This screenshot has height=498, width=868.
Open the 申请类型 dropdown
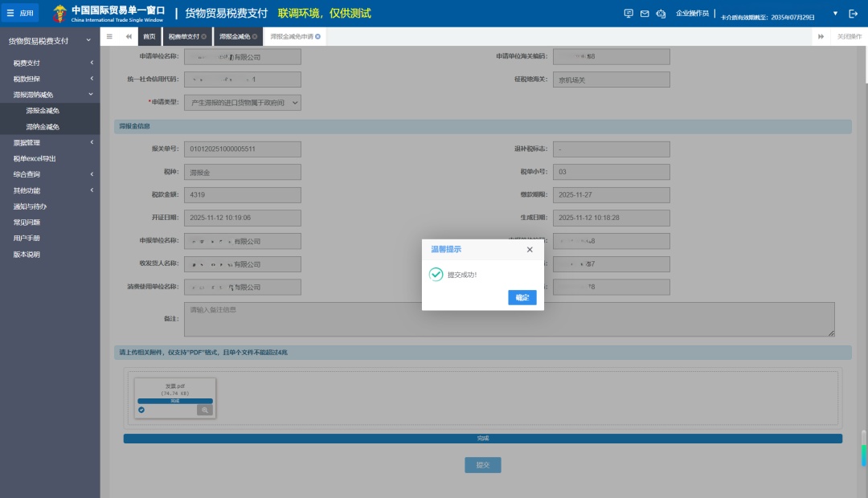coord(242,103)
